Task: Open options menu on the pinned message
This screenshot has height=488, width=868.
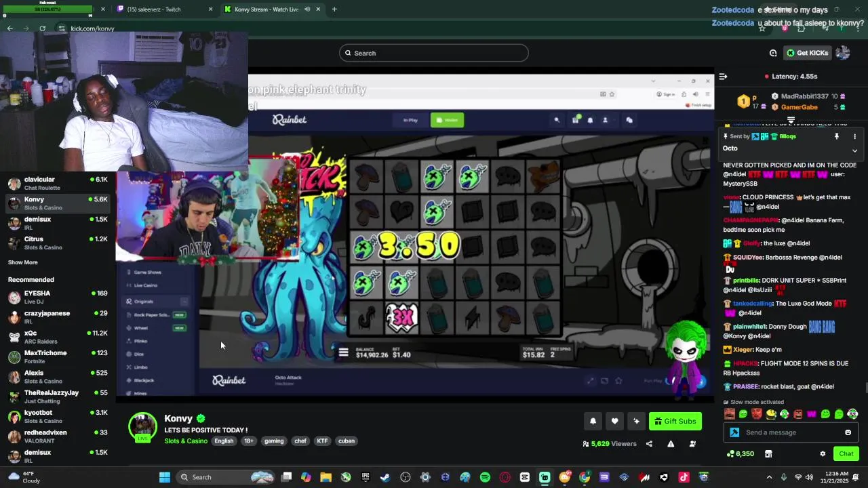Action: [854, 136]
